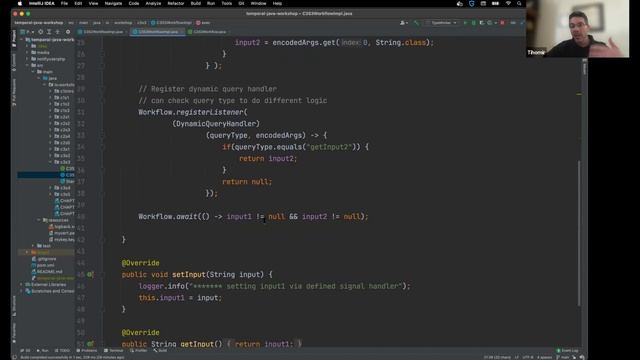Switch to the first editor tab
640x360 pixels.
(x=103, y=31)
